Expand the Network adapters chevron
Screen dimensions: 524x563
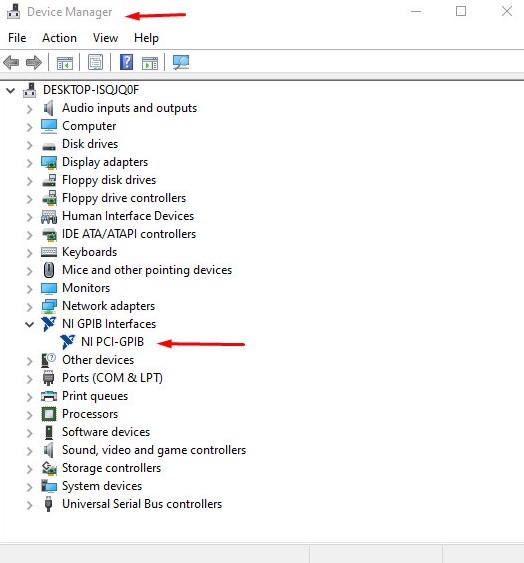29,307
